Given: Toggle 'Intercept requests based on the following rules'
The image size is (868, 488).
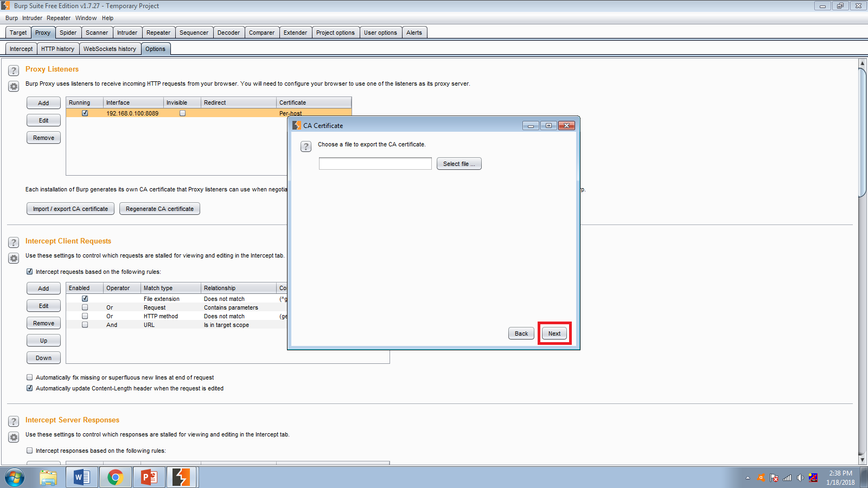Looking at the screenshot, I should [x=30, y=272].
